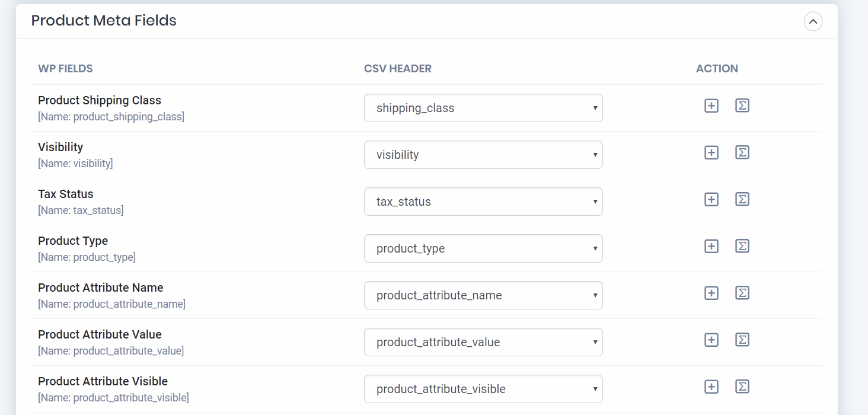
Task: Click sigma formula icon for Product Shipping Class
Action: pos(742,106)
